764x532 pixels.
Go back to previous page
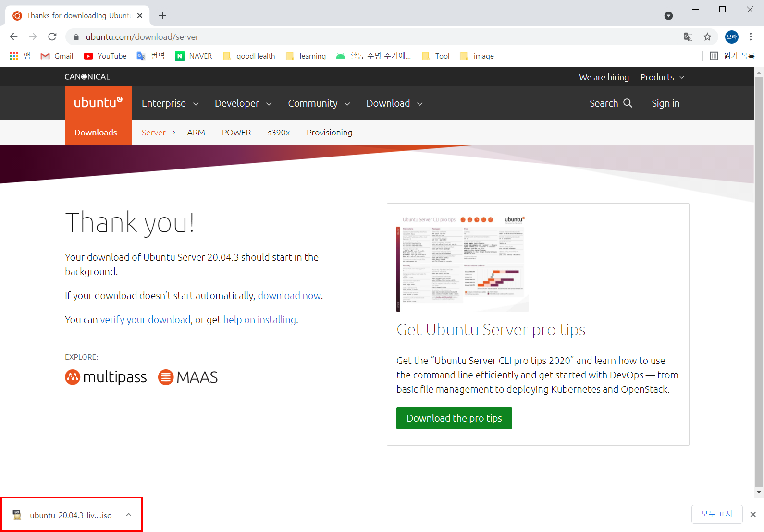point(13,36)
